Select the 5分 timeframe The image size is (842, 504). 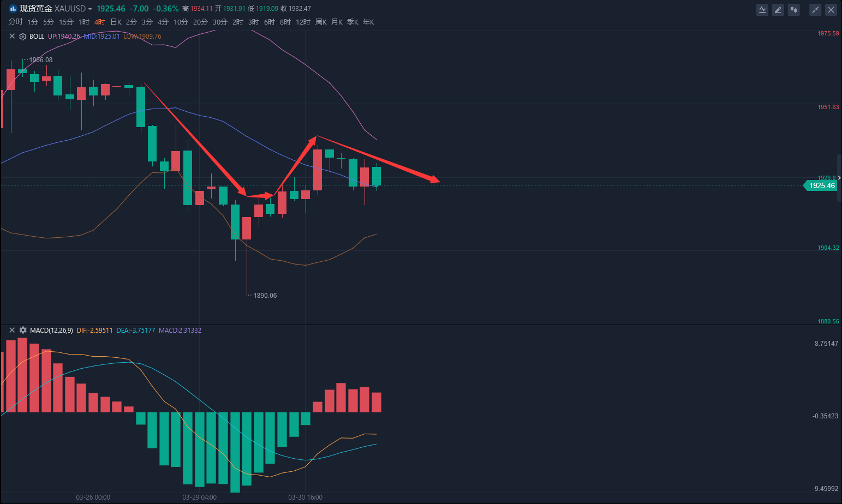click(49, 22)
